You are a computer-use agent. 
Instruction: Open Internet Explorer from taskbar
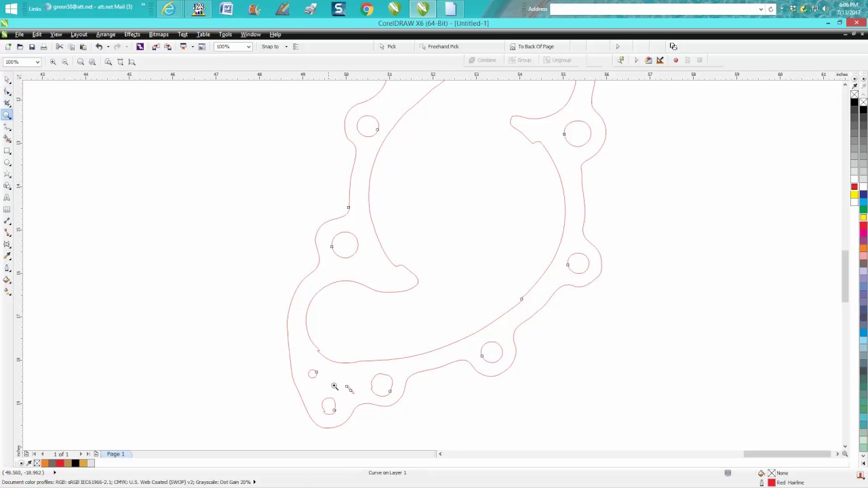(169, 9)
